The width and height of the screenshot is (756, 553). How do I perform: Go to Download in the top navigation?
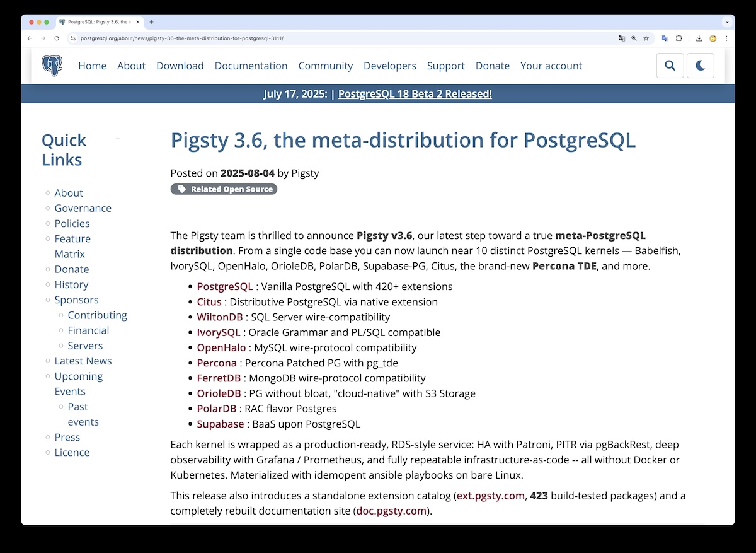[x=180, y=66]
